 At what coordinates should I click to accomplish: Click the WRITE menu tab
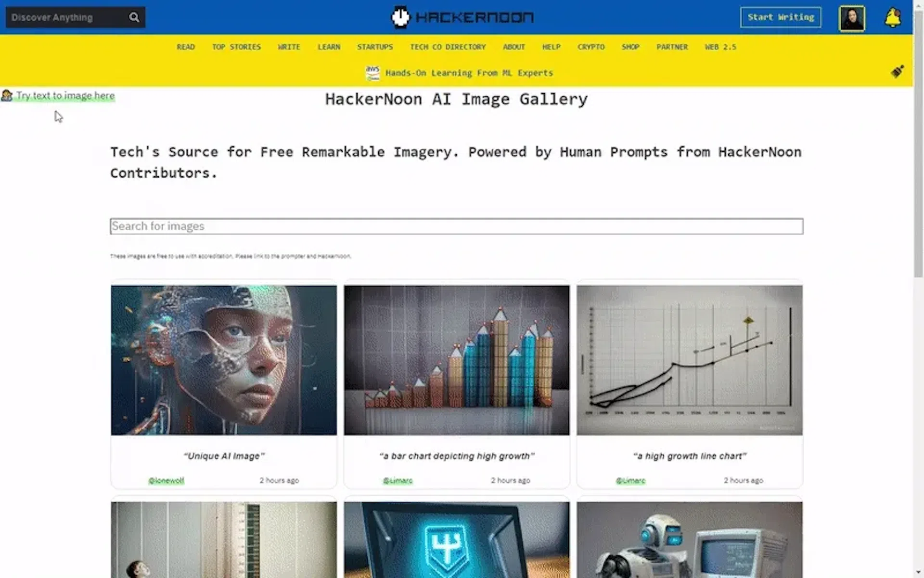coord(289,47)
